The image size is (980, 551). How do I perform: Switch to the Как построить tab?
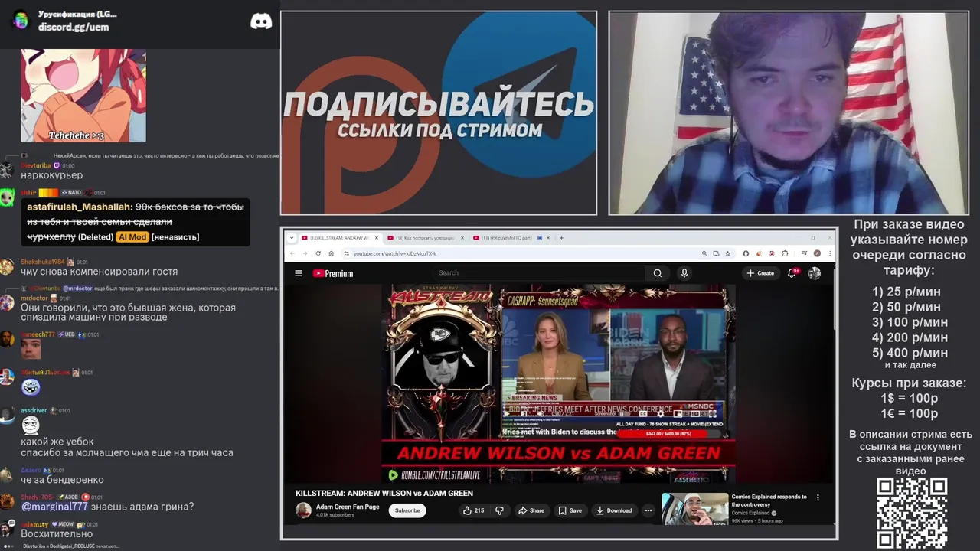[x=425, y=238]
